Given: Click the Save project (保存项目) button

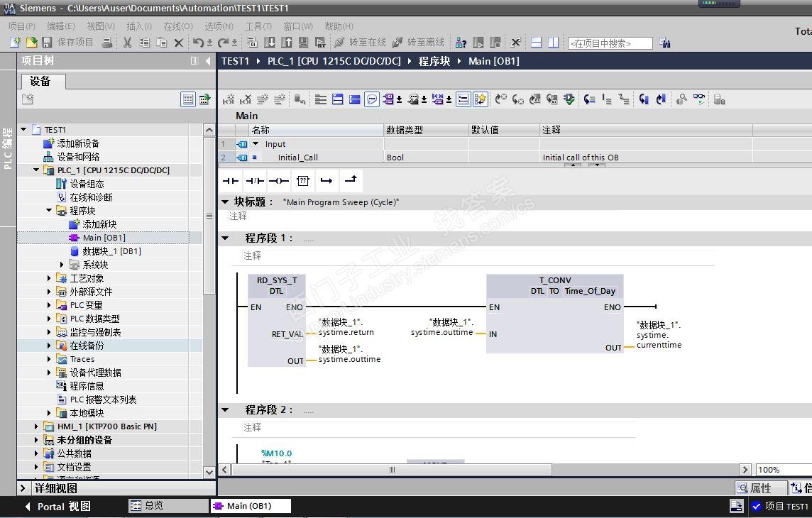Looking at the screenshot, I should pyautogui.click(x=68, y=43).
